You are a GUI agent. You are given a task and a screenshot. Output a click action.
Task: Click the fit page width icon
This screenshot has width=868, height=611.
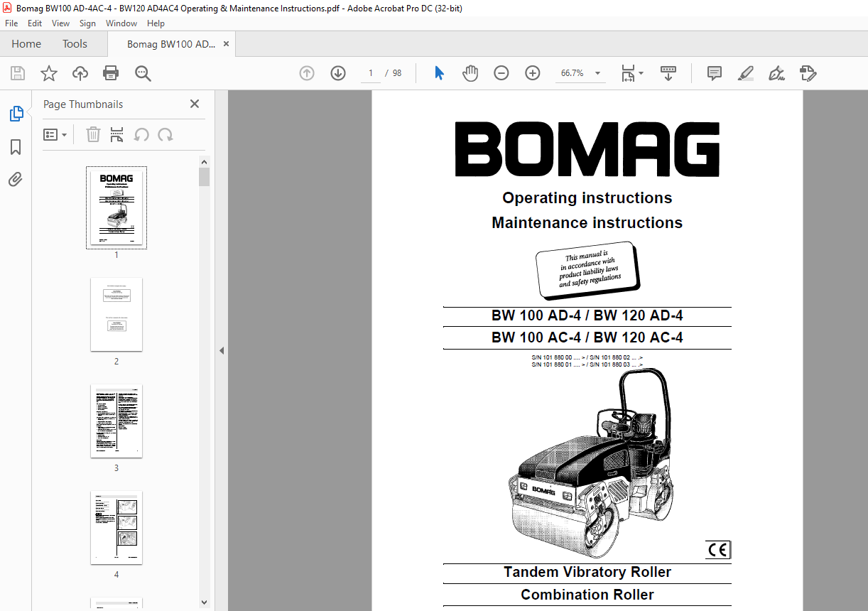pyautogui.click(x=628, y=73)
